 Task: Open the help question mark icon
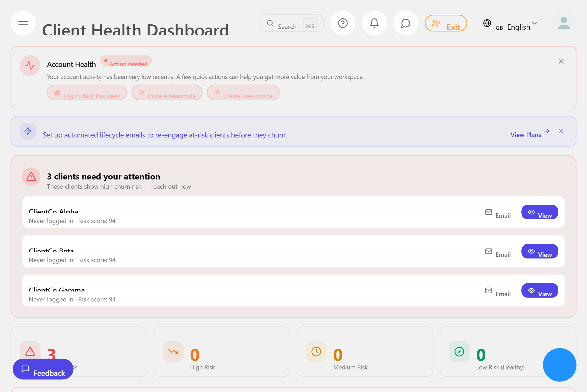[x=343, y=23]
